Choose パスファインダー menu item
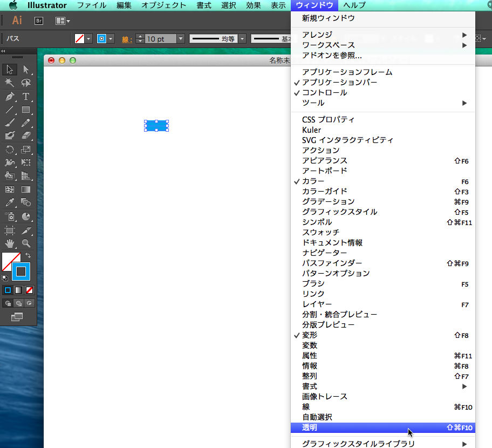The height and width of the screenshot is (448, 492). tap(383, 263)
